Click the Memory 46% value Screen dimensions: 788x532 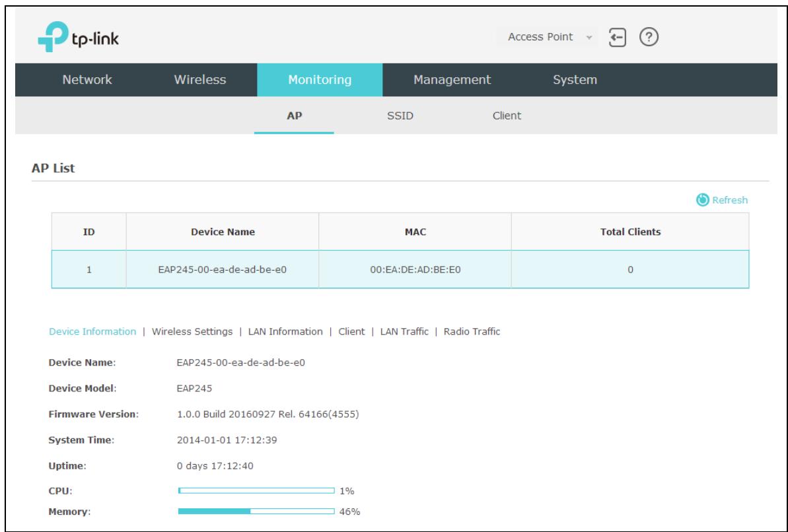tap(350, 512)
